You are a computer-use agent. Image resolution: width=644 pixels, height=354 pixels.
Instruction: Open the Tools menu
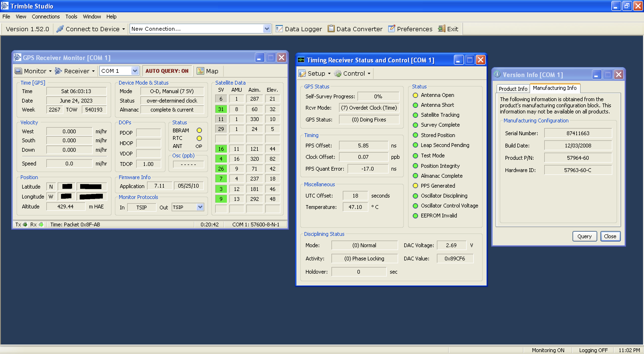[71, 17]
